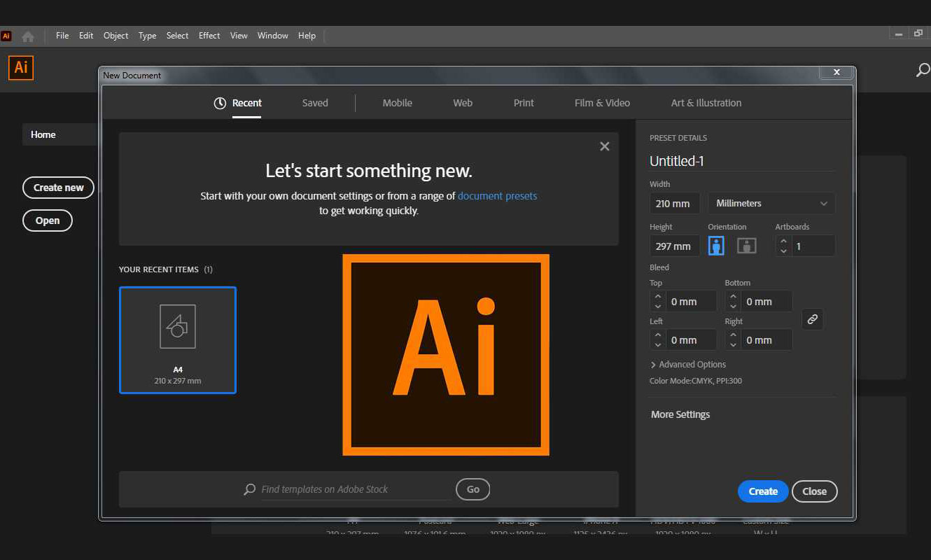Image resolution: width=931 pixels, height=560 pixels.
Task: Click Create new on Home screen
Action: 59,188
